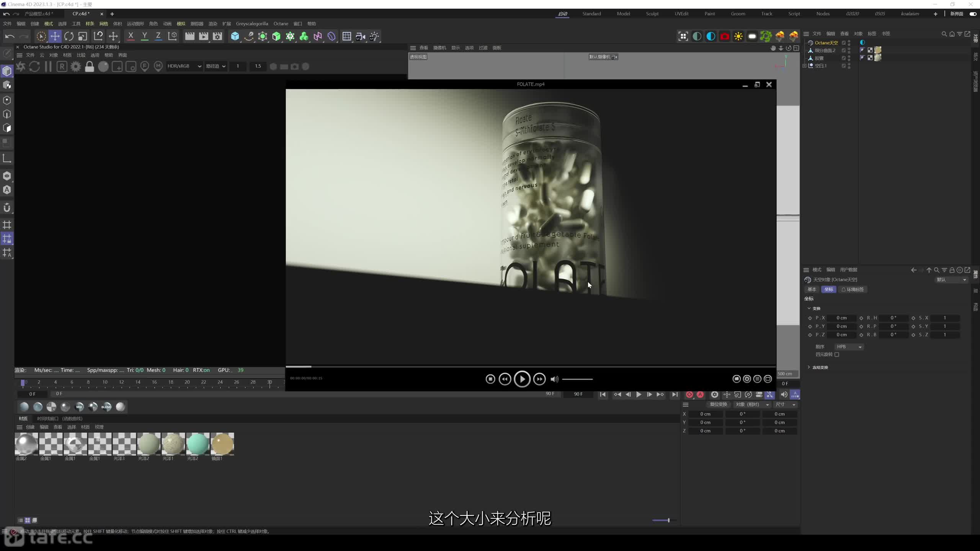Open 环境标签 tag tab button
This screenshot has width=980, height=551.
[853, 290]
